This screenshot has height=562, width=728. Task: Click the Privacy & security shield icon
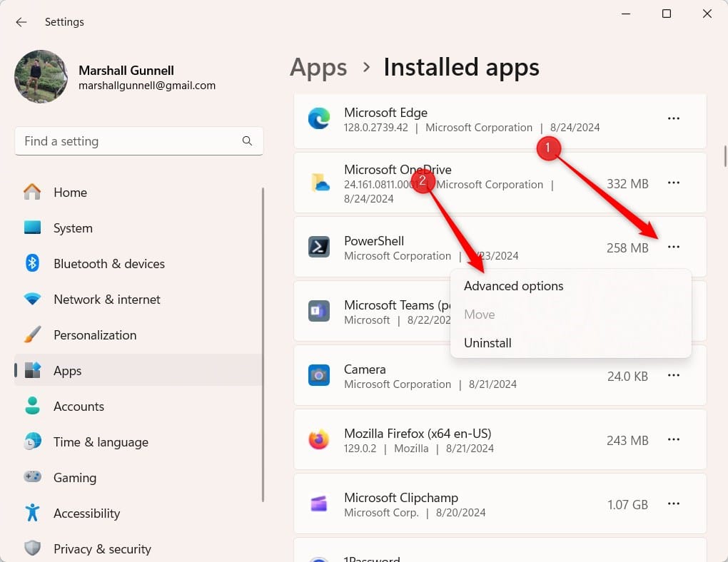click(x=32, y=548)
